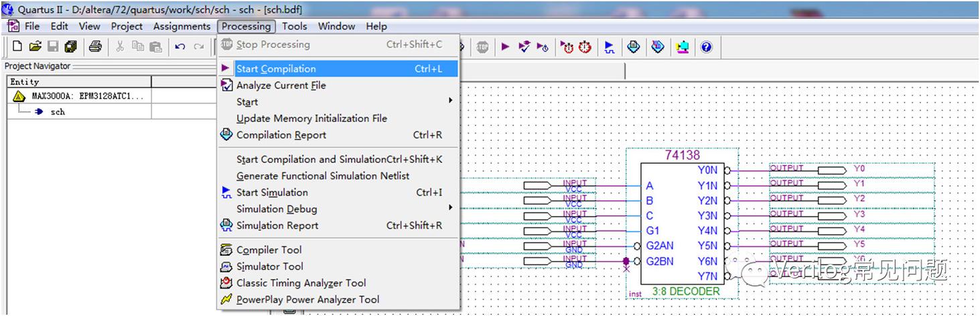Screen dimensions: 980x316
Task: Choose Start Simulation menu entry
Action: coord(338,193)
